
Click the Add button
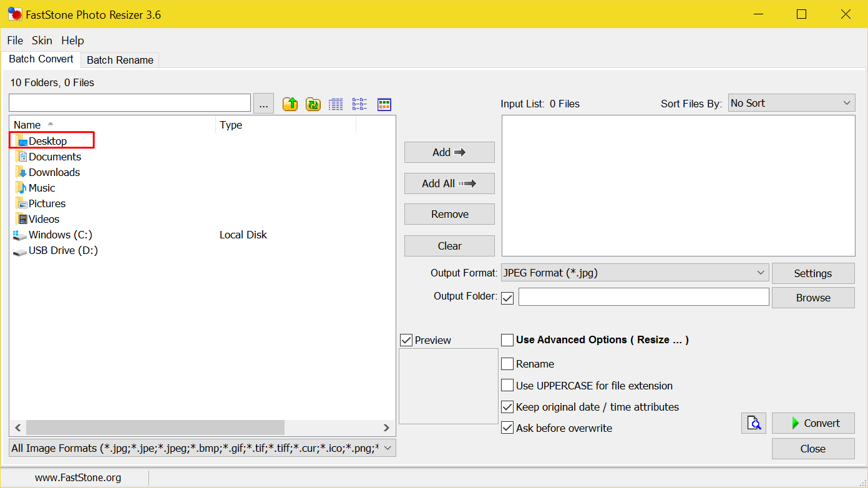click(449, 152)
